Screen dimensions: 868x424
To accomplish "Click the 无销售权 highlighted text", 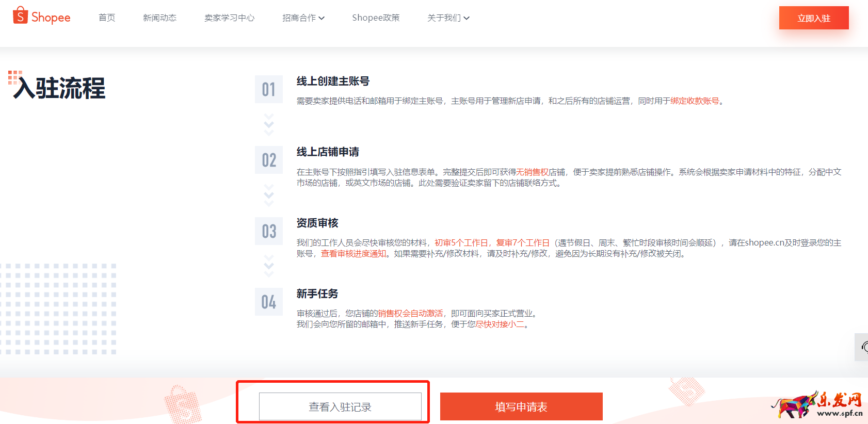I will 533,172.
